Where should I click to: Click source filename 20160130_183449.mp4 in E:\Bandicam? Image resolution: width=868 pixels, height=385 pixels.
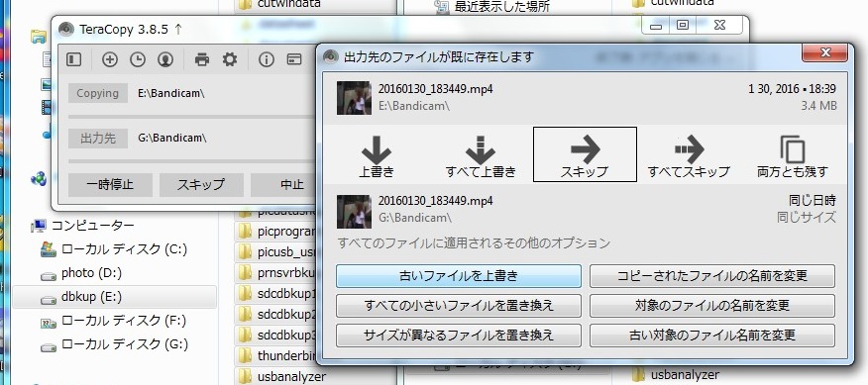[x=435, y=89]
